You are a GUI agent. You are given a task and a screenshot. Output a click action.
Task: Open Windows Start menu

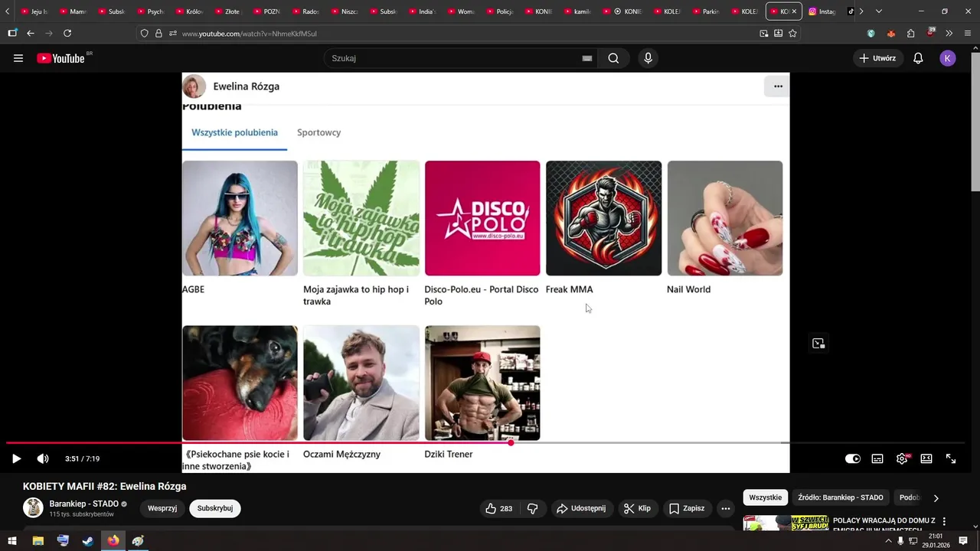coord(12,541)
